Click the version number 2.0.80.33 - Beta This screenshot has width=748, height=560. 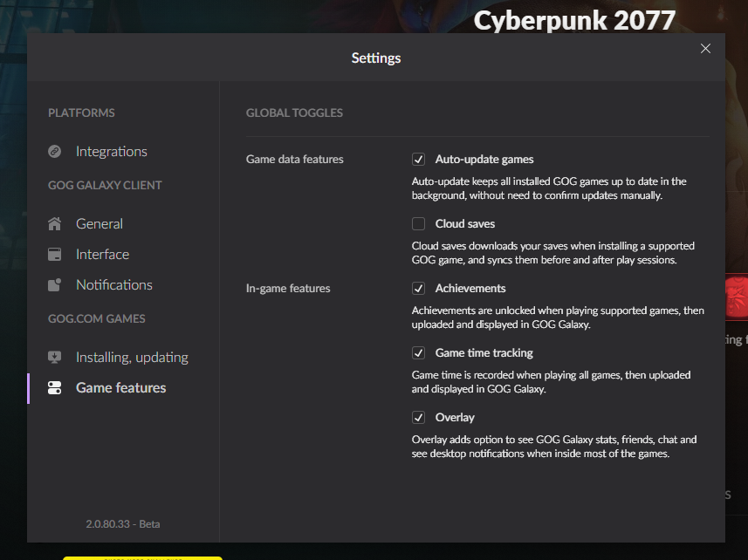[x=122, y=523]
